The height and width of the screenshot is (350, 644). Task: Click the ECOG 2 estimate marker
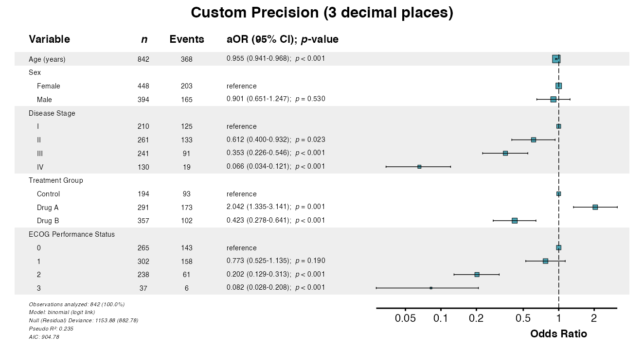477,275
